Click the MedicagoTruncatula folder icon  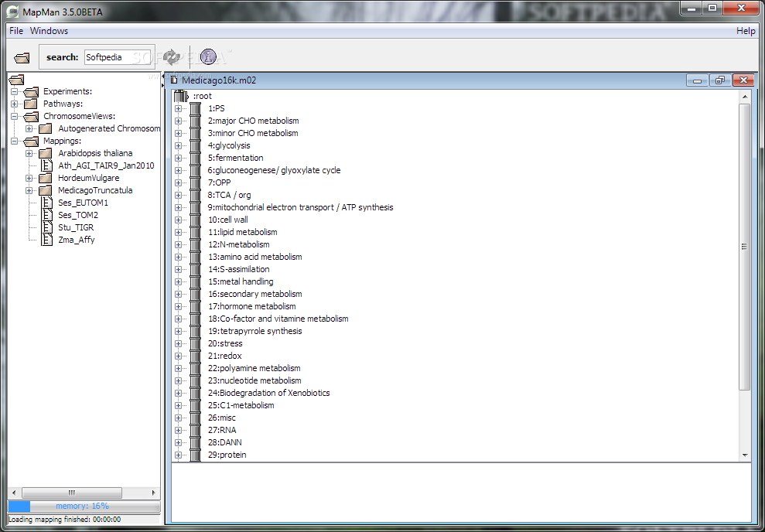[x=46, y=191]
